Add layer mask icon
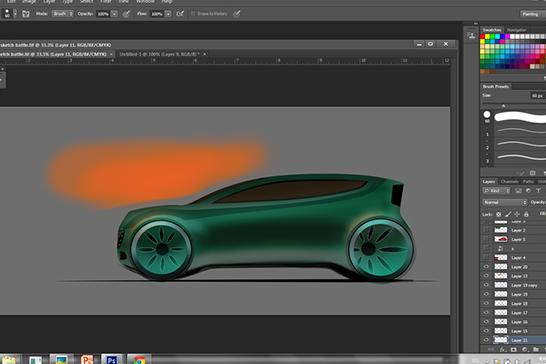546x364 pixels. tap(514, 349)
